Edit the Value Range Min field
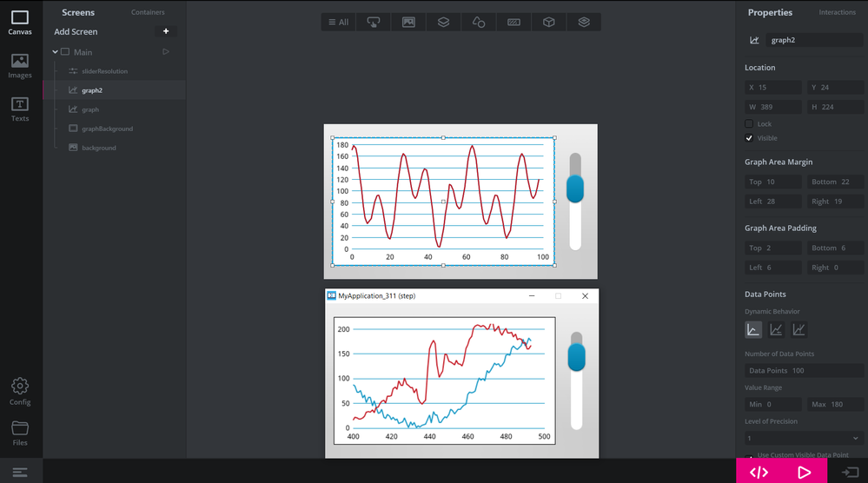868x483 pixels. coord(773,405)
